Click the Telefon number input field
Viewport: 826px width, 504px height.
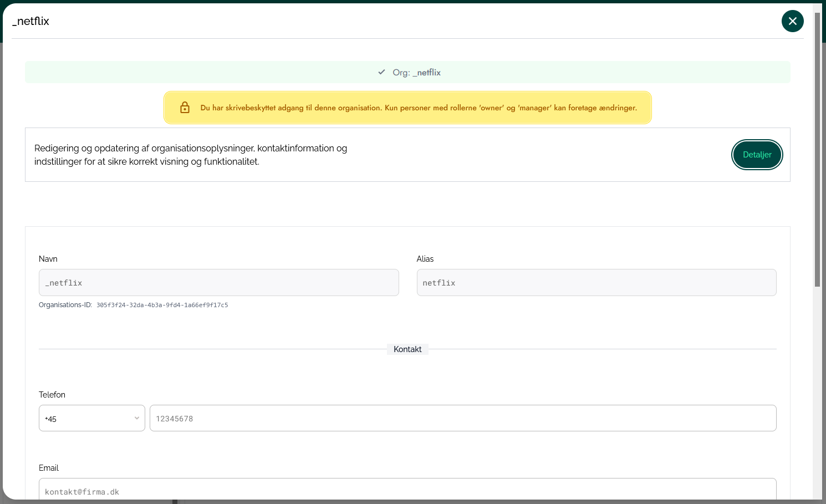tap(463, 418)
